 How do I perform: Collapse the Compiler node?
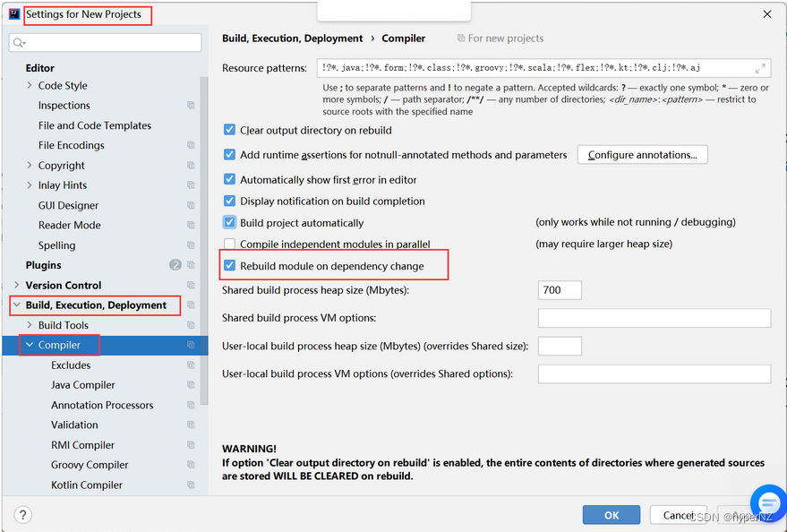(30, 345)
